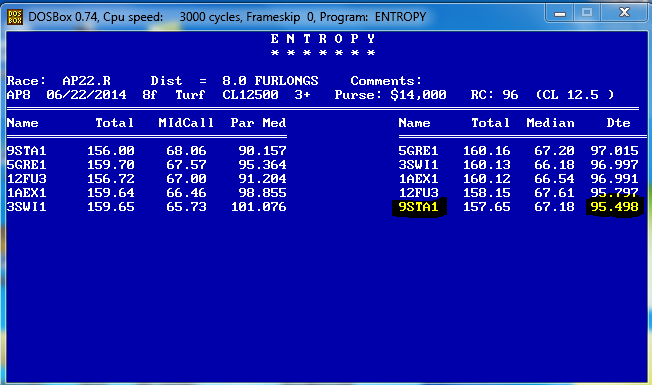Click the Dte value 96.991
The image size is (652, 385).
[x=615, y=179]
